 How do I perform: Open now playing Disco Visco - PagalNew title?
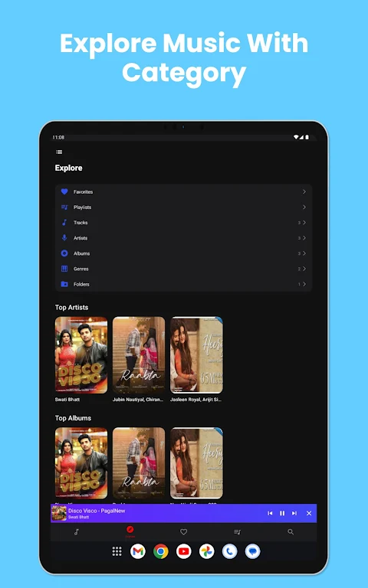pyautogui.click(x=97, y=511)
